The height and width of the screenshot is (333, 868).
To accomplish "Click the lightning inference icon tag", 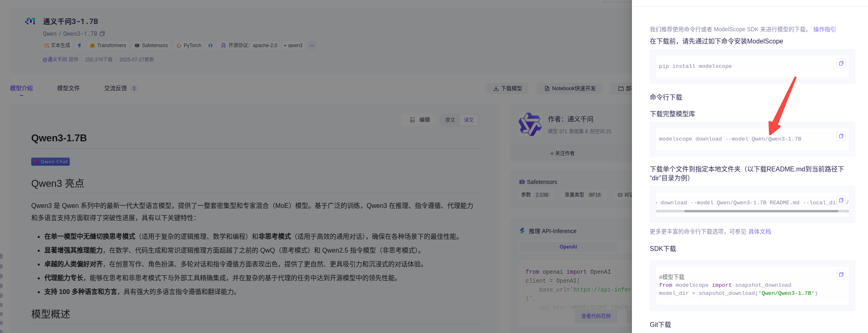I will coord(79,45).
